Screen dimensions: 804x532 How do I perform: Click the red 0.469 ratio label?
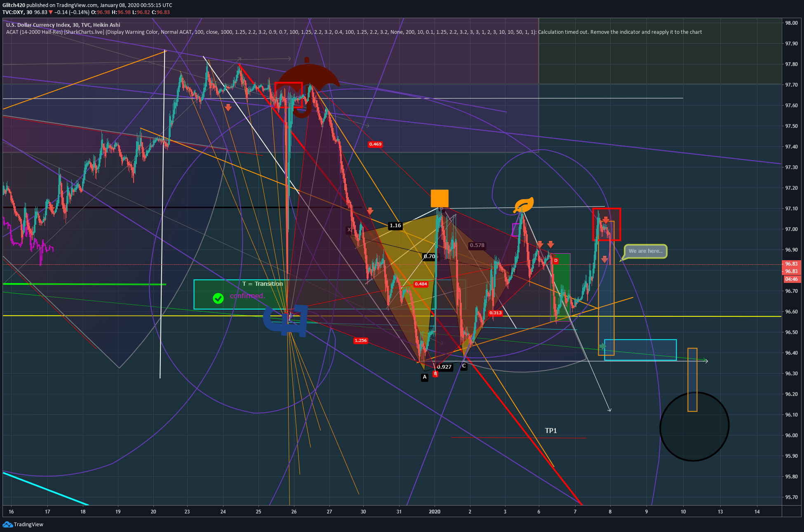[376, 144]
